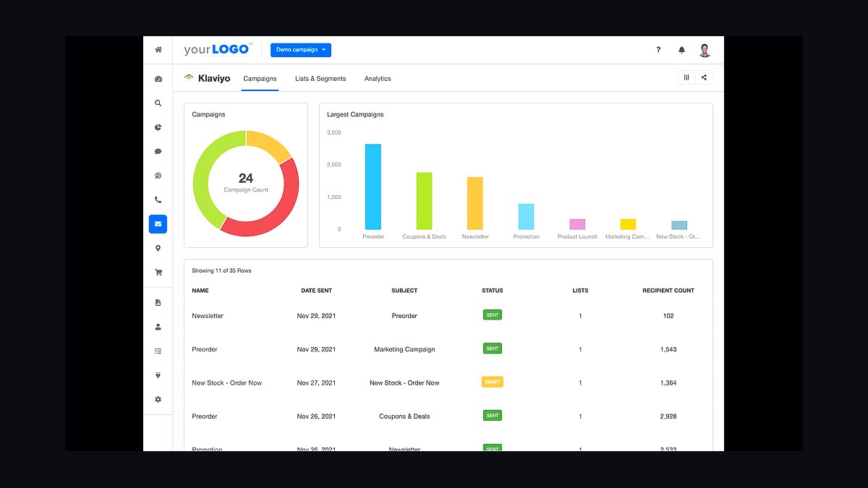
Task: Open the integrations plug icon
Action: coord(158,375)
